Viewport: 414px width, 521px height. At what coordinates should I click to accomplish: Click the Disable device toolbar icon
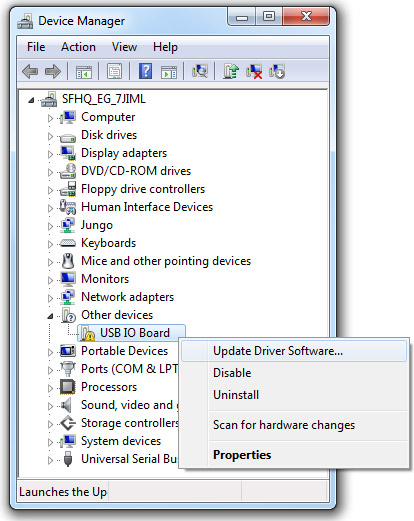point(277,71)
